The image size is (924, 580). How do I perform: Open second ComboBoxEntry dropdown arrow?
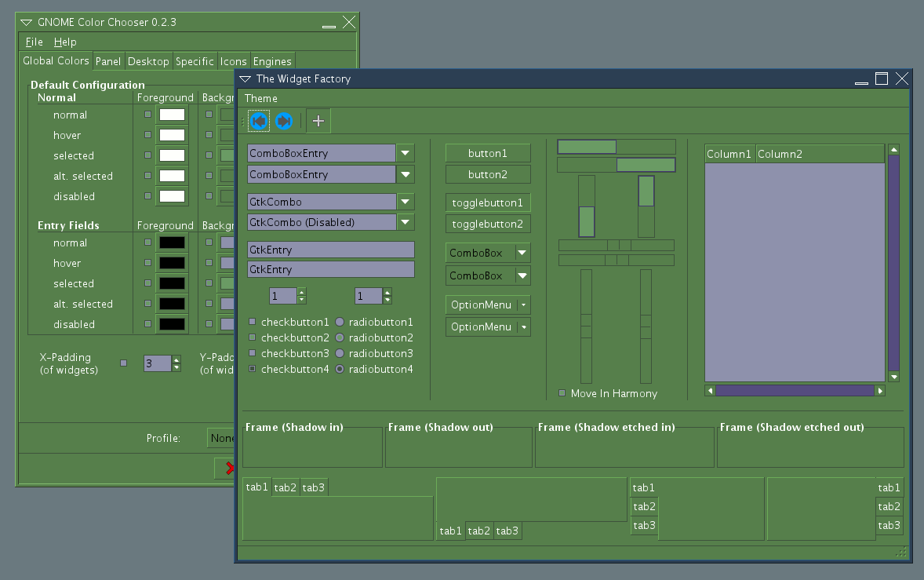click(x=405, y=174)
